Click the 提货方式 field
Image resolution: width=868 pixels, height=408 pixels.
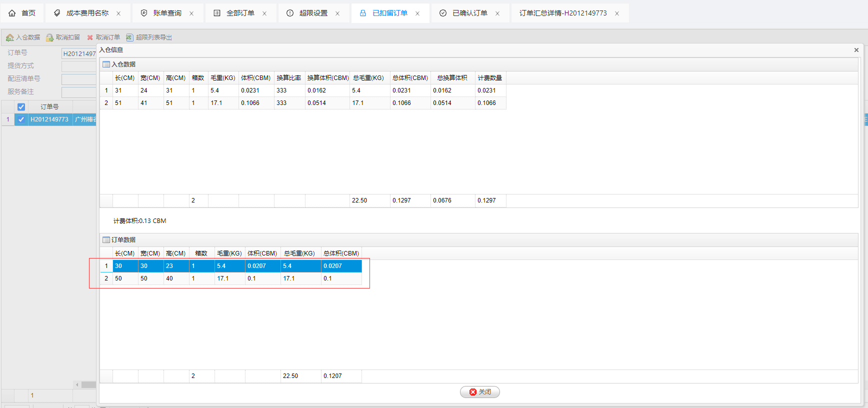[78, 66]
